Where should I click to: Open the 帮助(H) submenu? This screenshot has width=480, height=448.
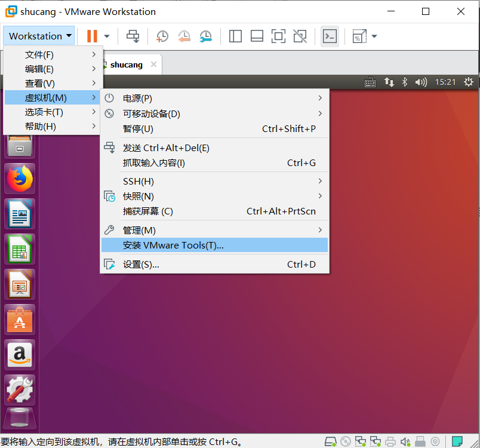[52, 127]
